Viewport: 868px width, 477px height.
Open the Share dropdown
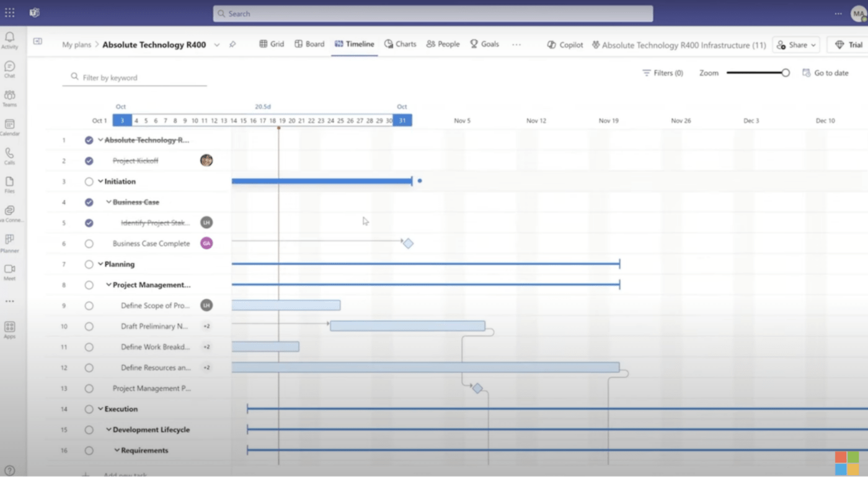click(796, 45)
